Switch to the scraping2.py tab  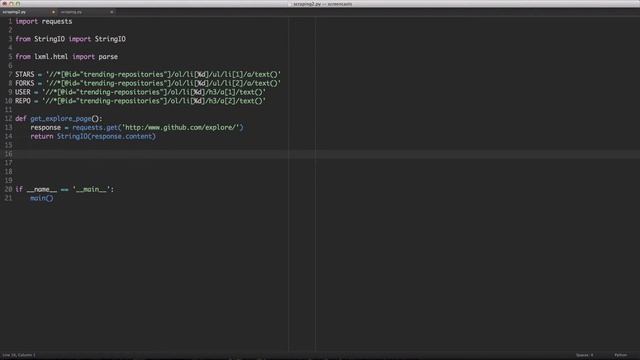tap(14, 12)
